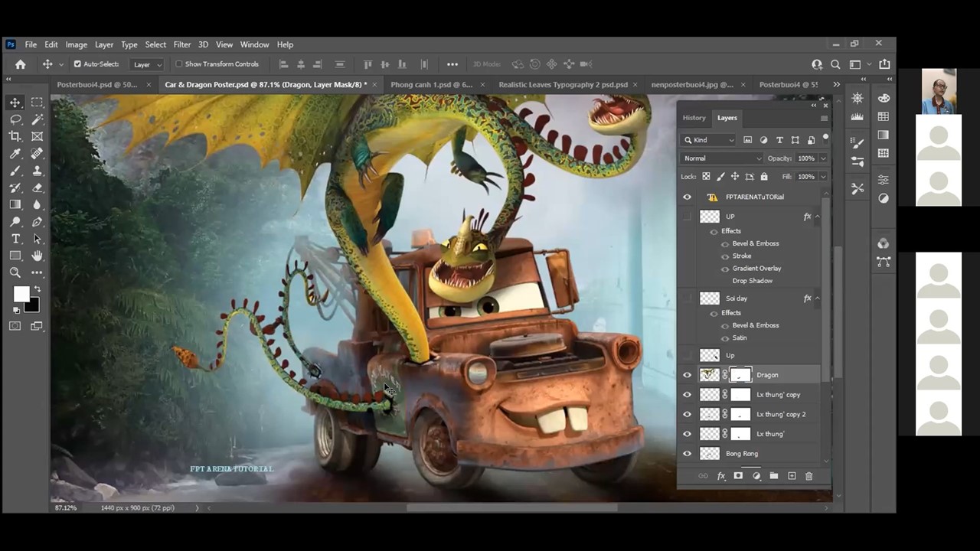Select the Rectangle shape tool
The width and height of the screenshot is (980, 551).
[x=15, y=256]
